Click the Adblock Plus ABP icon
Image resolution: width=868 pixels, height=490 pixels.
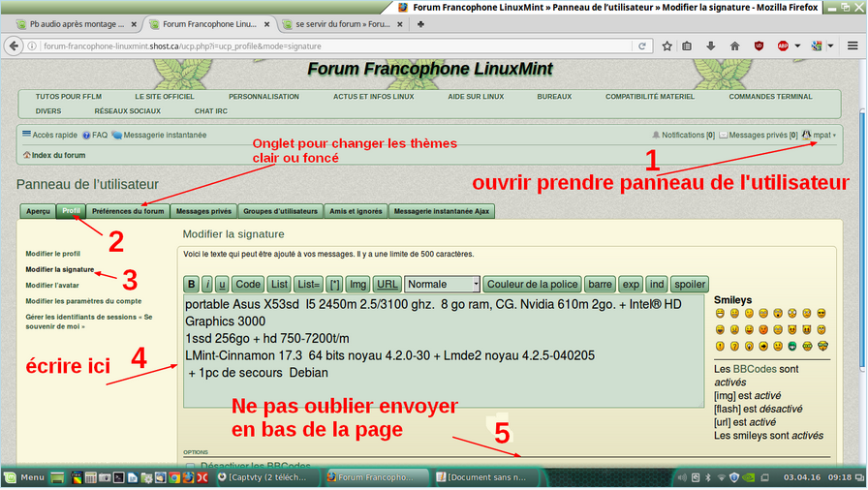tap(783, 46)
